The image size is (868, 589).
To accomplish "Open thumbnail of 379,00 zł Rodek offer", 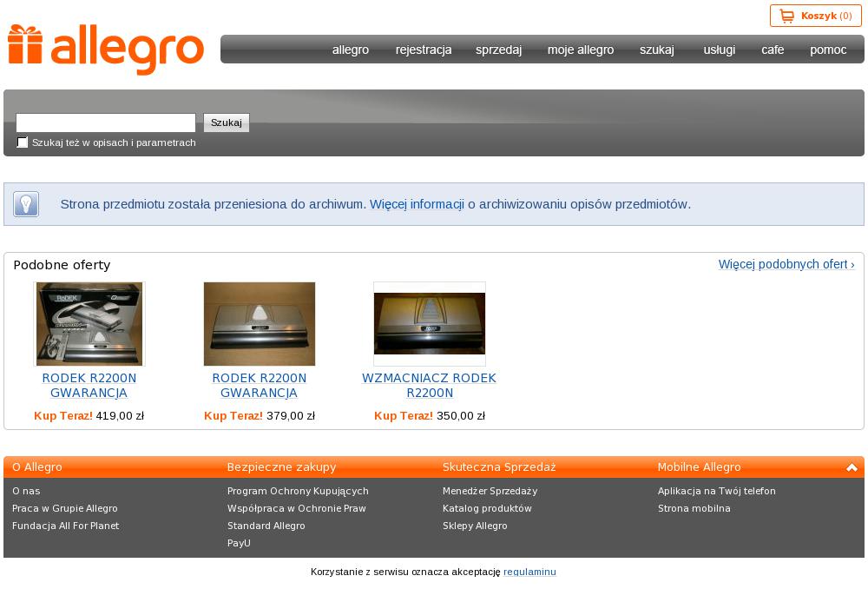I will [x=259, y=324].
